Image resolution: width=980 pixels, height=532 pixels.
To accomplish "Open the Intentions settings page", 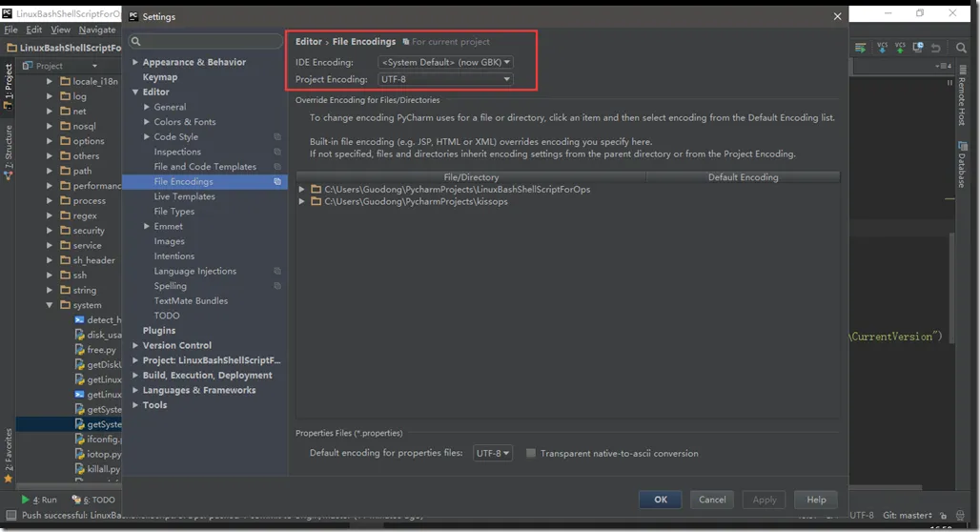I will click(174, 256).
